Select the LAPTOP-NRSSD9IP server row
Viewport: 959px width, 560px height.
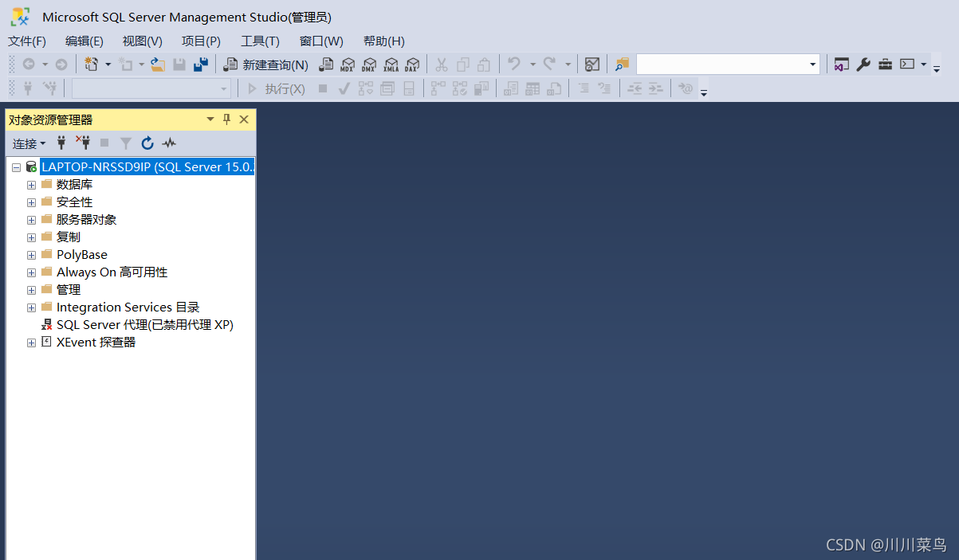(147, 167)
